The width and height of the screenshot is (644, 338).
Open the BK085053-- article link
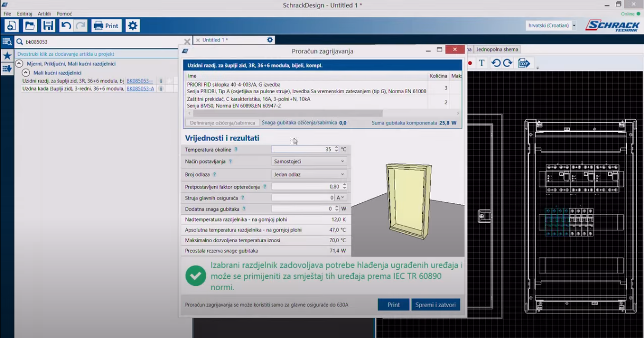point(139,81)
